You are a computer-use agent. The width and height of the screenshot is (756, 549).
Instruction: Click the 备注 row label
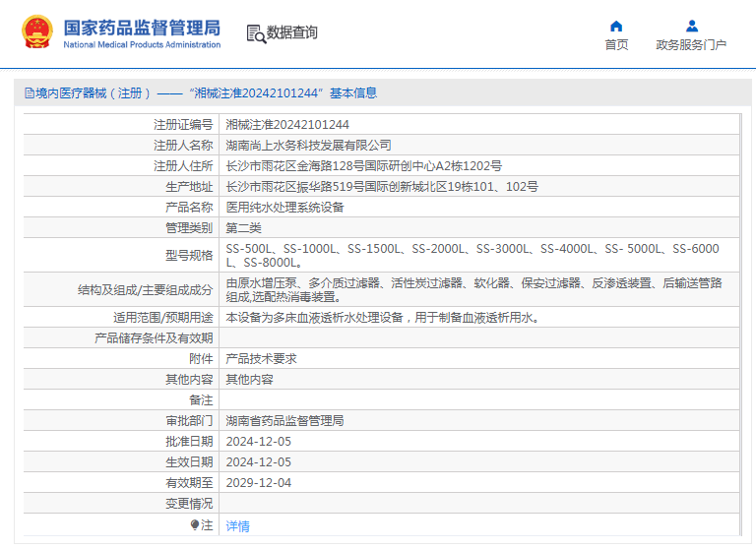201,400
